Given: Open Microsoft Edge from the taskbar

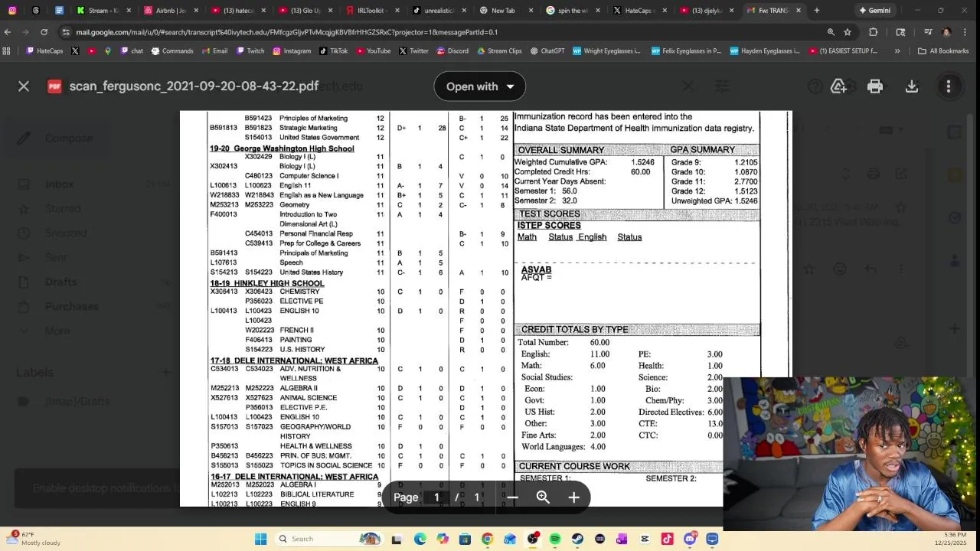Looking at the screenshot, I should (420, 539).
